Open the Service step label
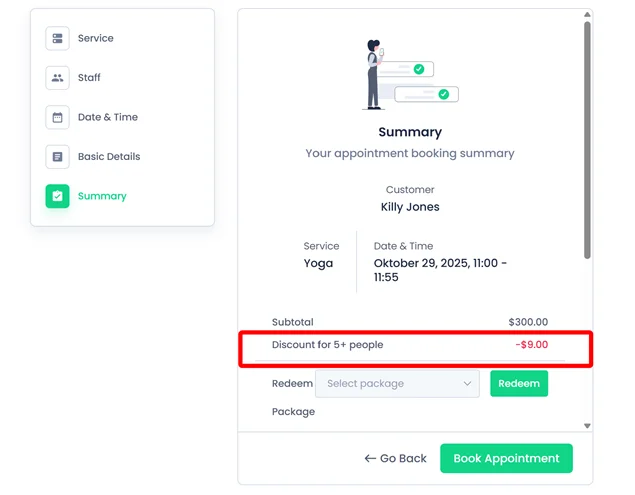The image size is (635, 495). click(x=96, y=38)
